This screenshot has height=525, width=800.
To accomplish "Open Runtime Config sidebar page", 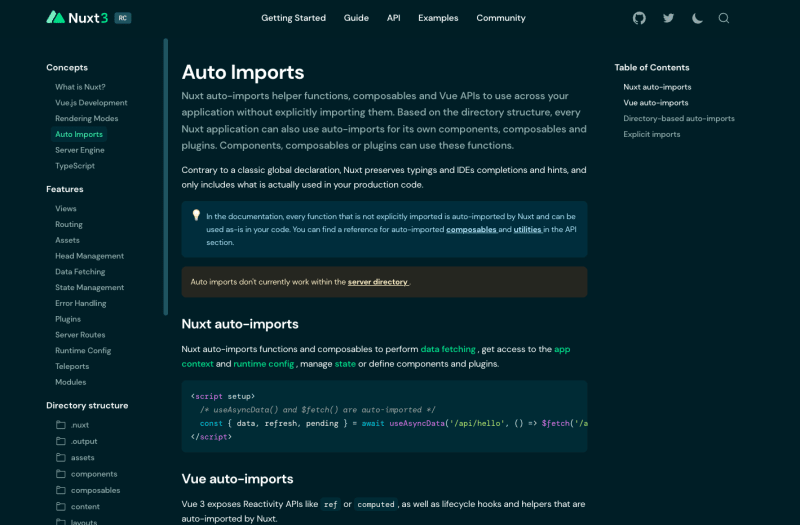I will click(83, 351).
